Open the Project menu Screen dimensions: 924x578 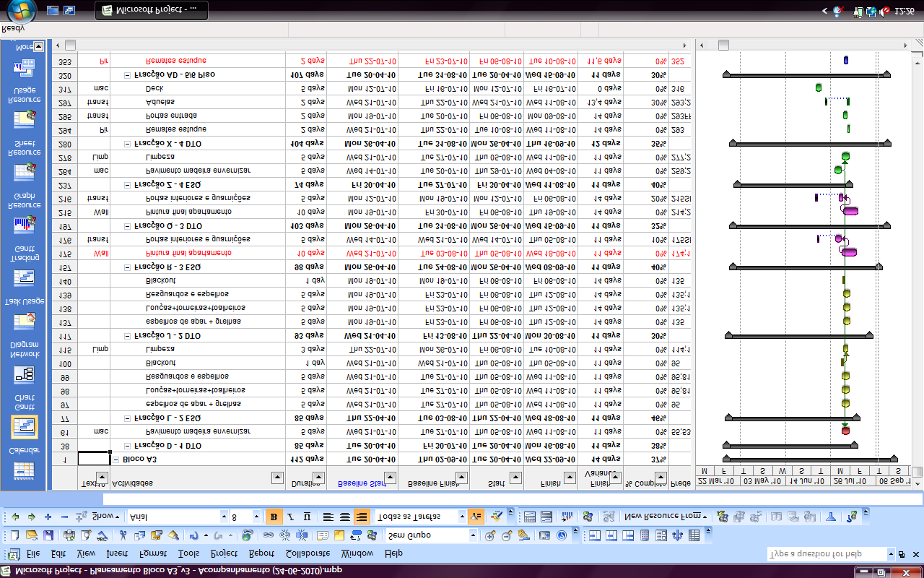(x=224, y=553)
